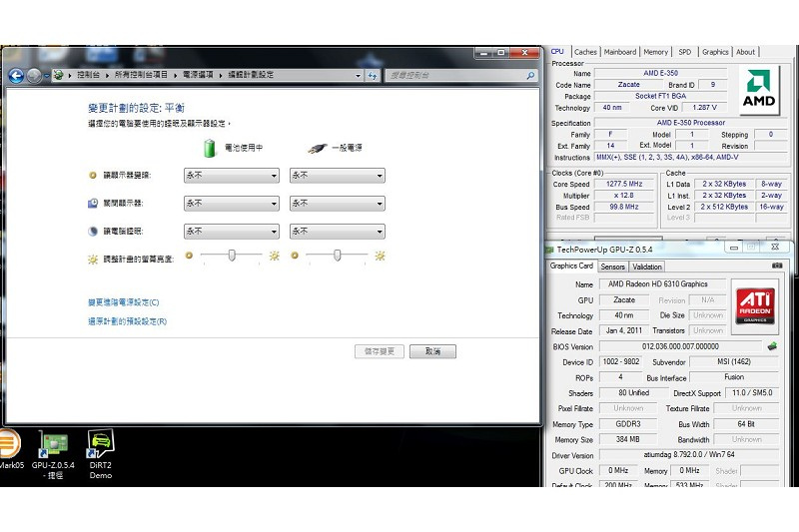This screenshot has height=532, width=799.
Task: Click the DirectX Support value 11.0 / SM5.0
Action: (752, 392)
